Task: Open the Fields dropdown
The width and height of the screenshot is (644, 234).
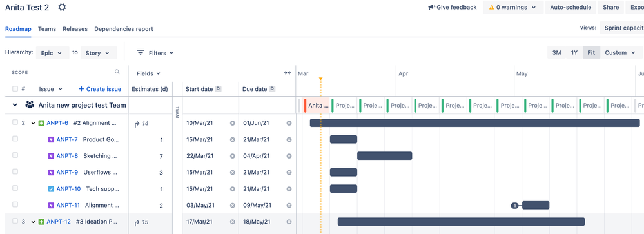Action: (x=148, y=73)
